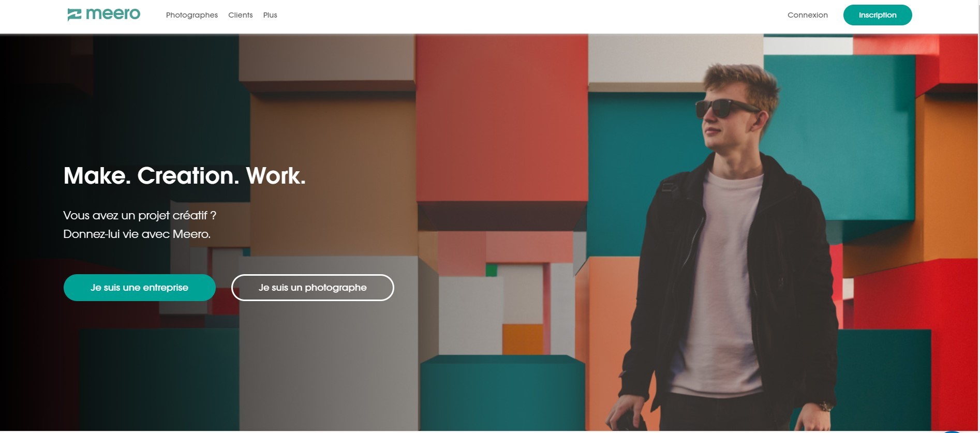Click the "Vous avez un projet créatif ?" text
Screen dimensions: 980x433
click(x=140, y=215)
